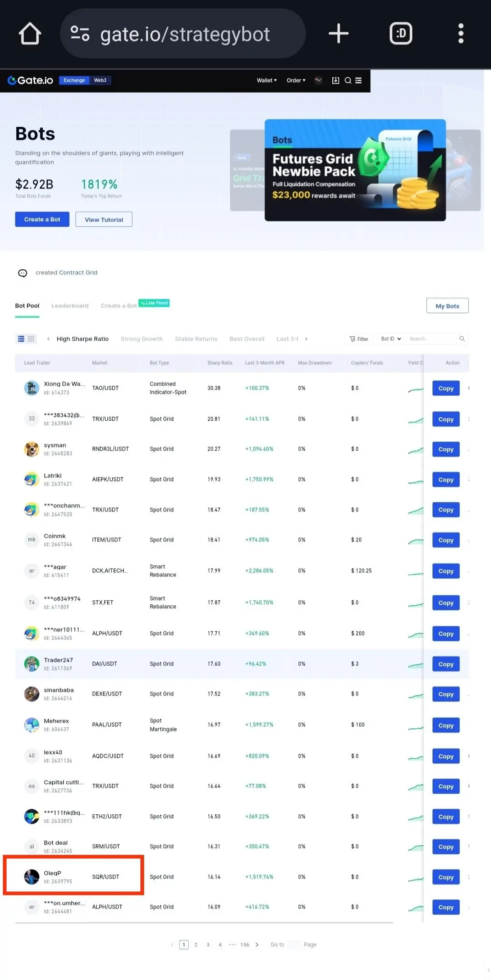The width and height of the screenshot is (491, 980).
Task: Click Xiong Da Wa trader avatar
Action: pos(31,388)
